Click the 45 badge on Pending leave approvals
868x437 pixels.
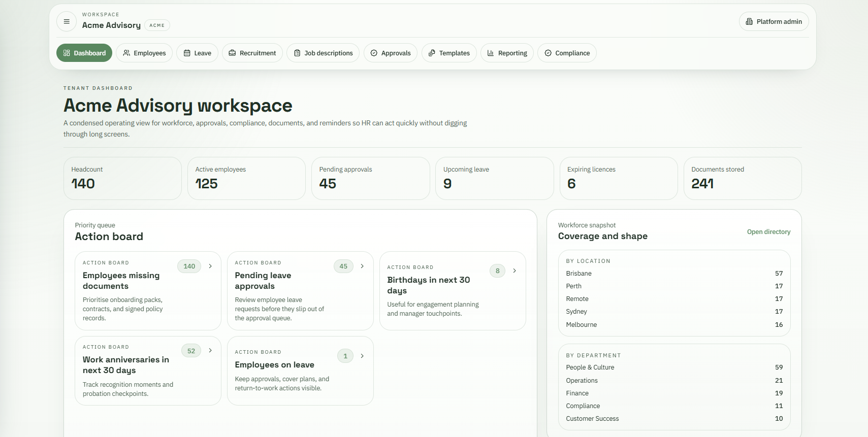tap(343, 266)
